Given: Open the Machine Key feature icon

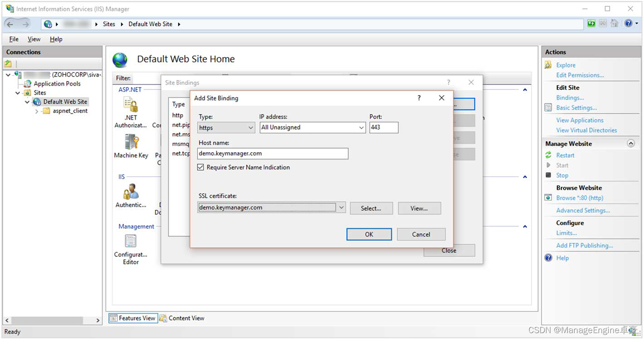Looking at the screenshot, I should 131,142.
